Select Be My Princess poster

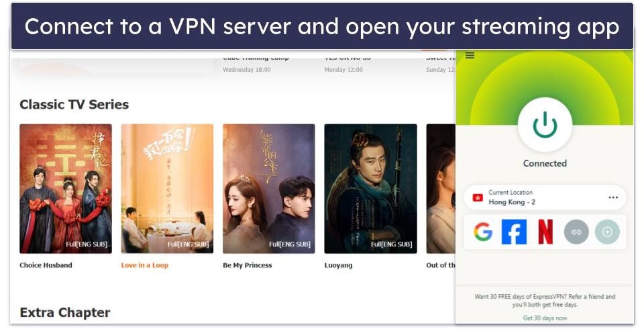(268, 189)
